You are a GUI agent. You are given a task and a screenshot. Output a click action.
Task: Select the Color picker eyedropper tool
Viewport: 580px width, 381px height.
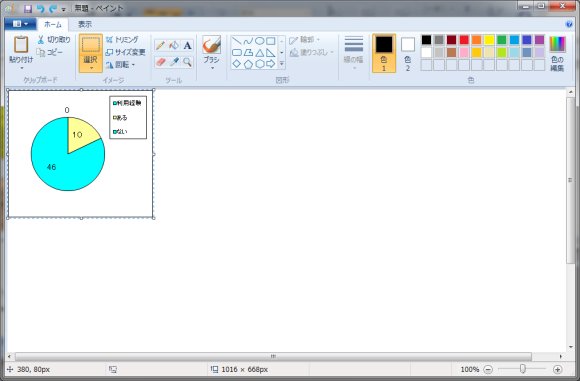click(x=173, y=62)
